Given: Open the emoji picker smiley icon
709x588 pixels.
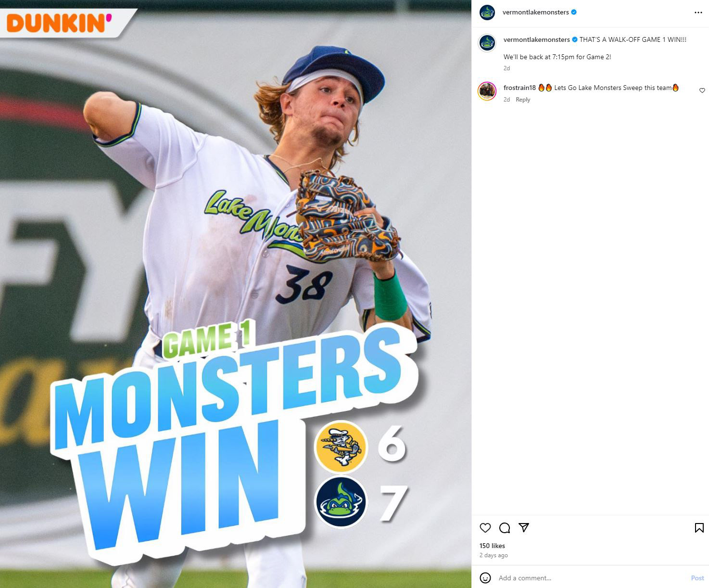Looking at the screenshot, I should pyautogui.click(x=485, y=578).
